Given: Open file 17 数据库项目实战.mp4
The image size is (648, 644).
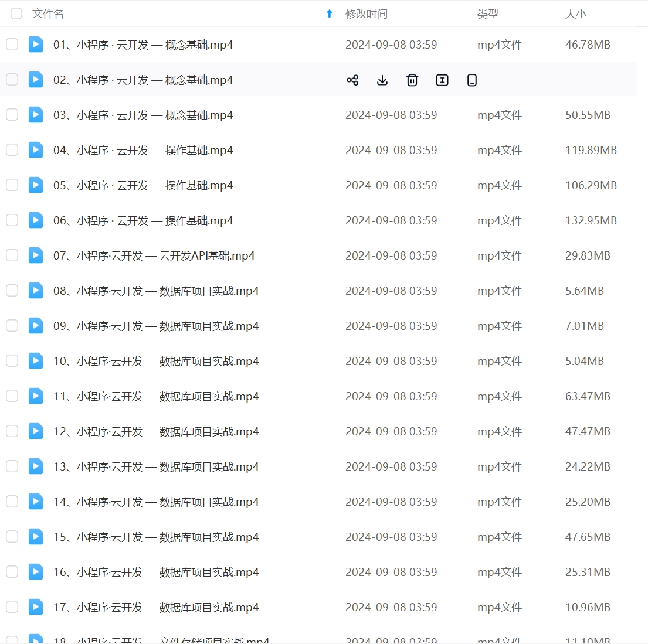Looking at the screenshot, I should coord(156,607).
